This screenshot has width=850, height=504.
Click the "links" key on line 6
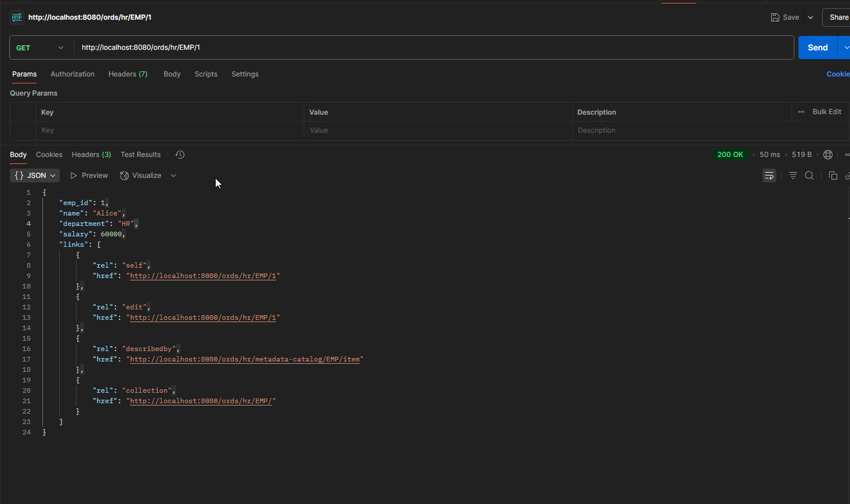[x=74, y=244]
